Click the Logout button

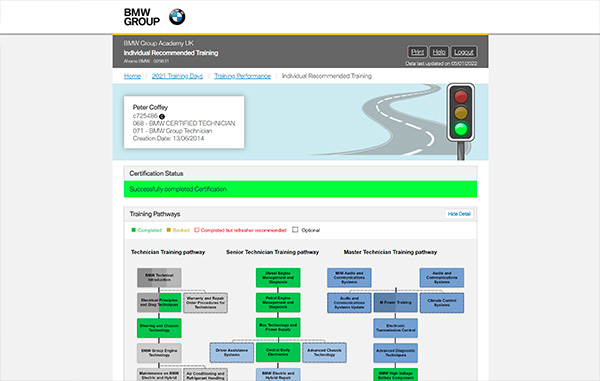pos(464,52)
